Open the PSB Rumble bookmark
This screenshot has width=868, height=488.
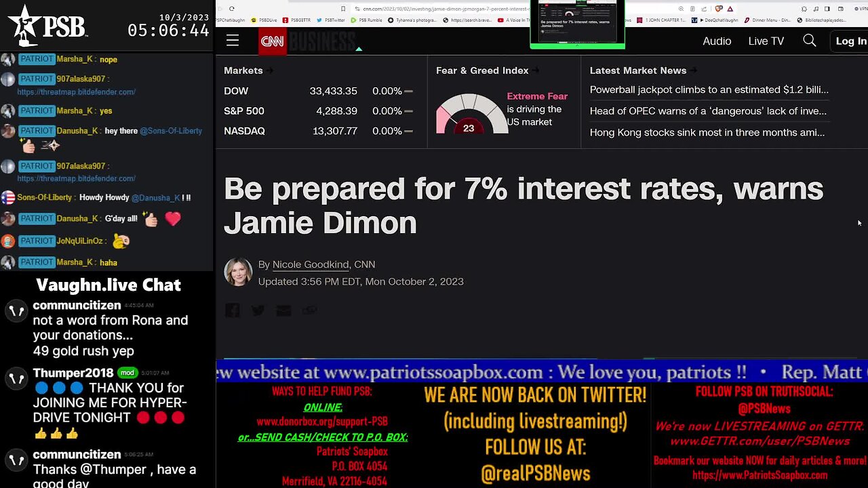click(366, 20)
